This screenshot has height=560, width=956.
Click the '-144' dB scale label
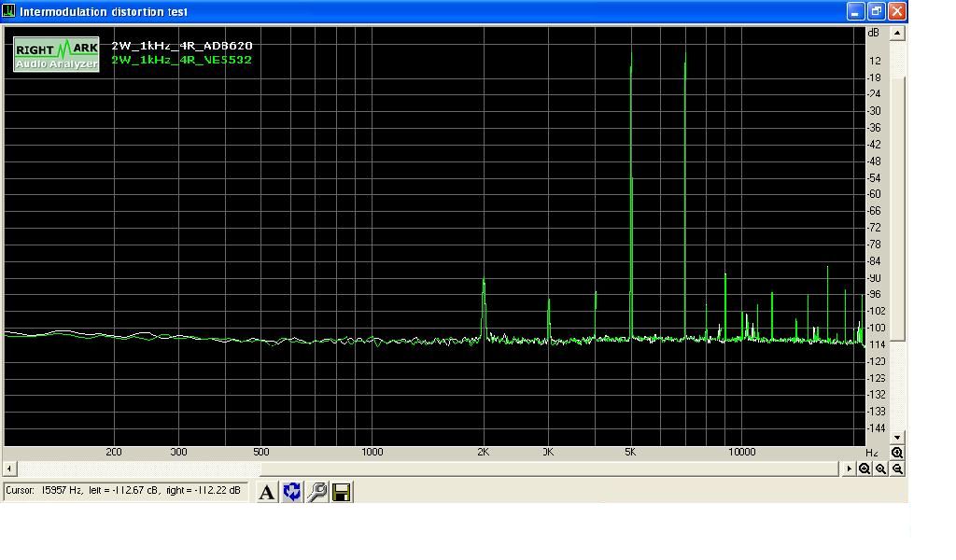[876, 428]
